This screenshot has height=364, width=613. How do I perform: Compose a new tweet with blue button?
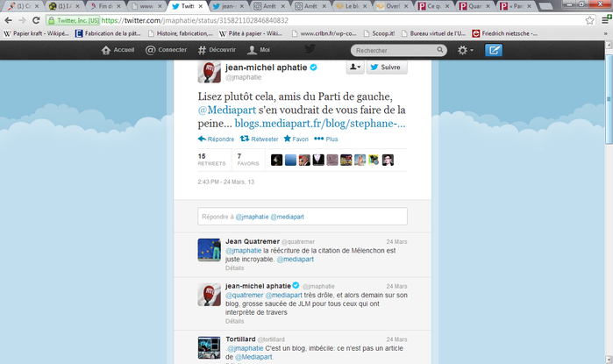(x=494, y=50)
